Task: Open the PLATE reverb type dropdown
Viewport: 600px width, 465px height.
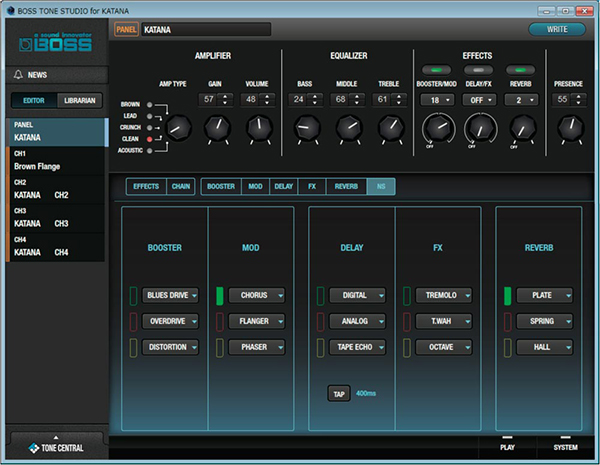Action: pyautogui.click(x=545, y=295)
